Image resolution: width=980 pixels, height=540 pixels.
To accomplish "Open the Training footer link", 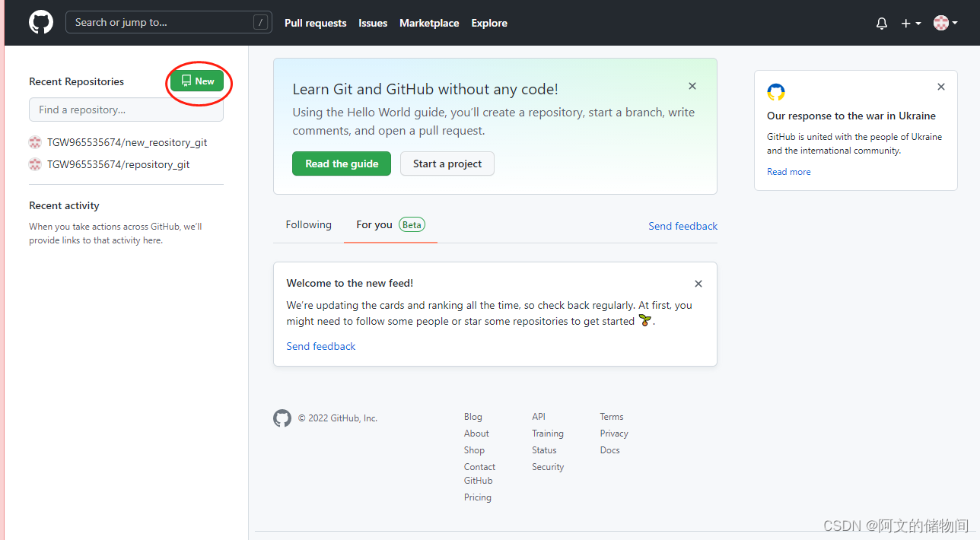I will 548,434.
